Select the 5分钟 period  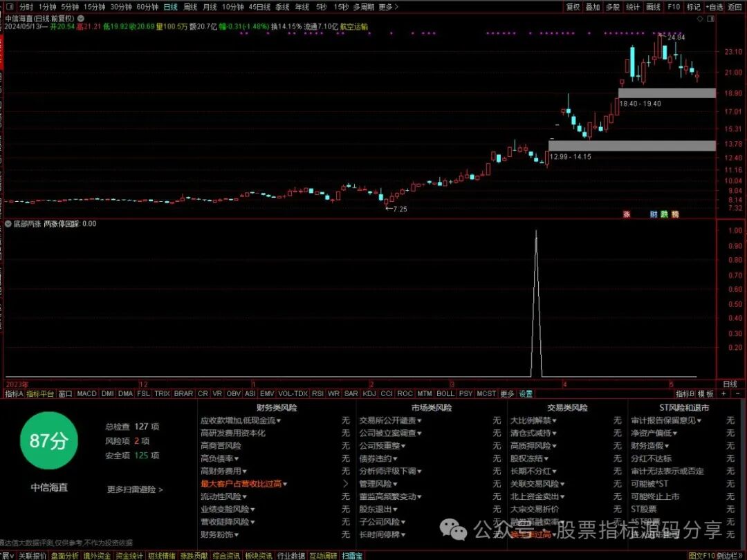70,7
